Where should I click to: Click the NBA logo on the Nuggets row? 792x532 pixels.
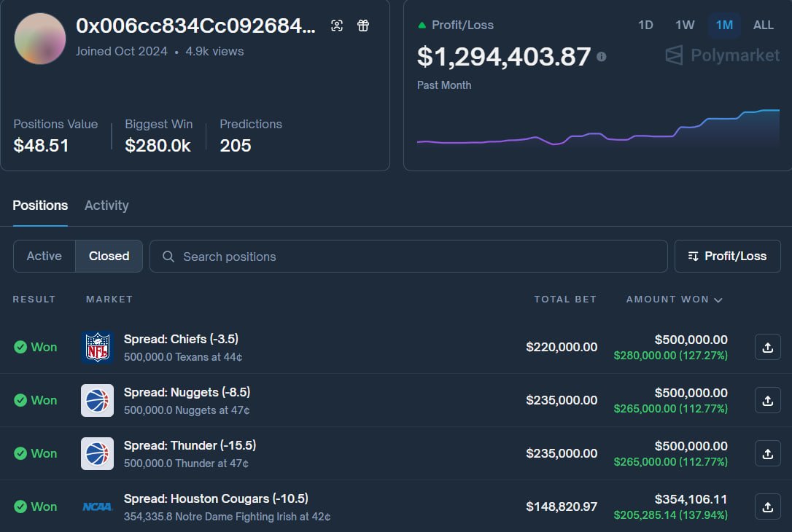click(97, 400)
